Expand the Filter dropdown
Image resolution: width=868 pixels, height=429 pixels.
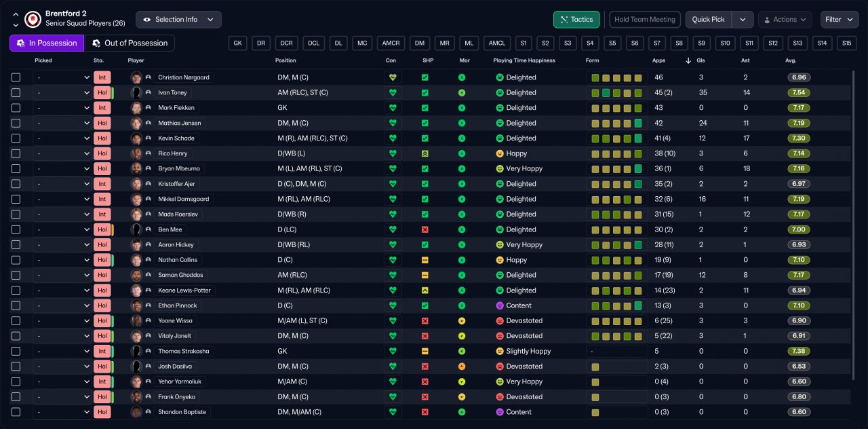pos(840,20)
